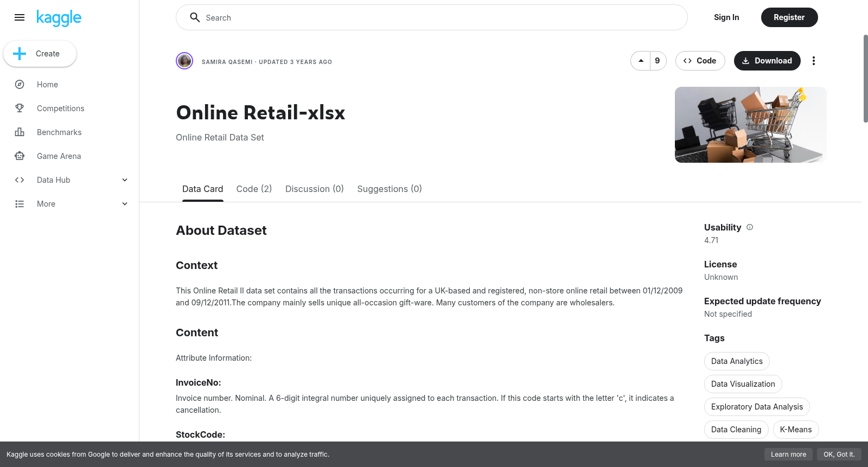Viewport: 868px width, 467px height.
Task: Click the page vertical scrollbar
Action: coord(865,79)
